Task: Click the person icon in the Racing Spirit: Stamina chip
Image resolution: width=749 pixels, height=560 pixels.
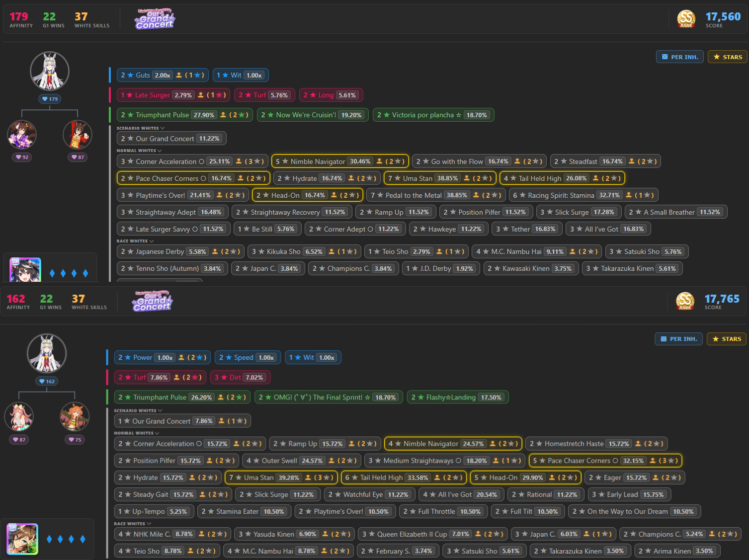Action: [x=629, y=195]
